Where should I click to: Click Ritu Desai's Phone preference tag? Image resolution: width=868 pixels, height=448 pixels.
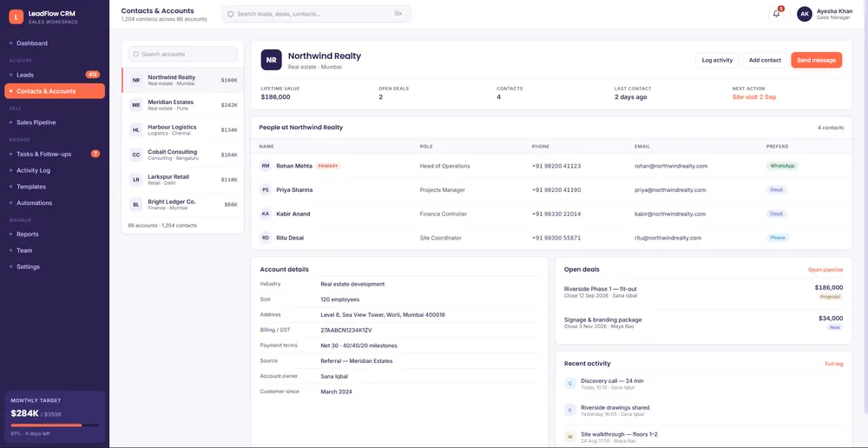click(x=777, y=238)
